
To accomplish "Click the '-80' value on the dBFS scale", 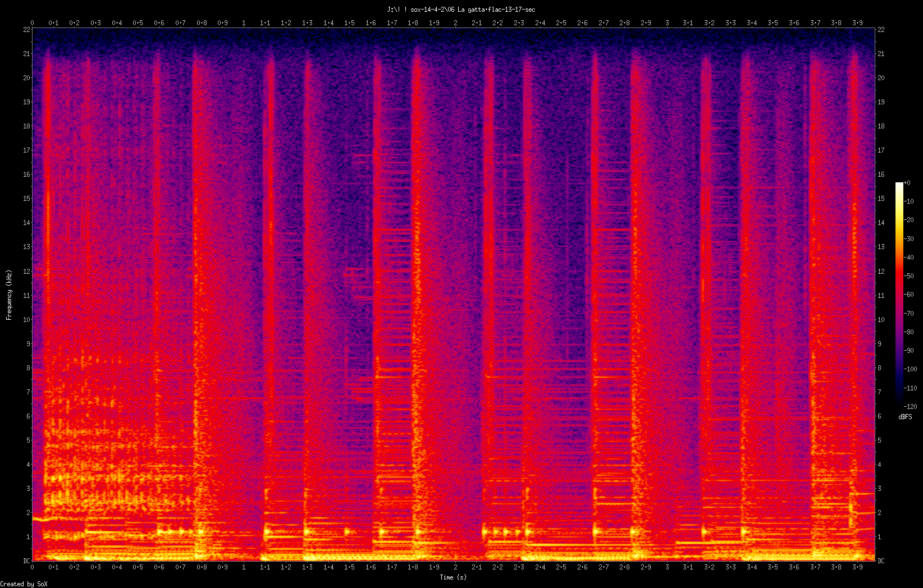I will [x=909, y=332].
